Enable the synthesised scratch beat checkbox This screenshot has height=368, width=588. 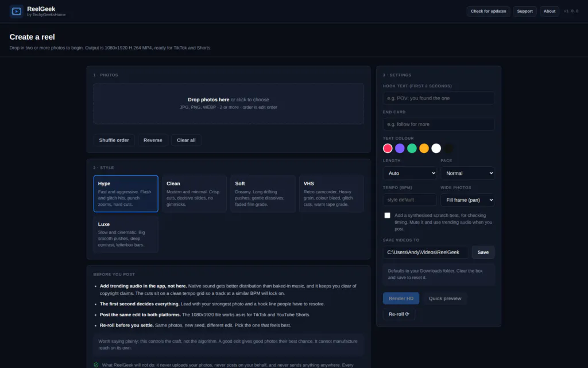(388, 215)
